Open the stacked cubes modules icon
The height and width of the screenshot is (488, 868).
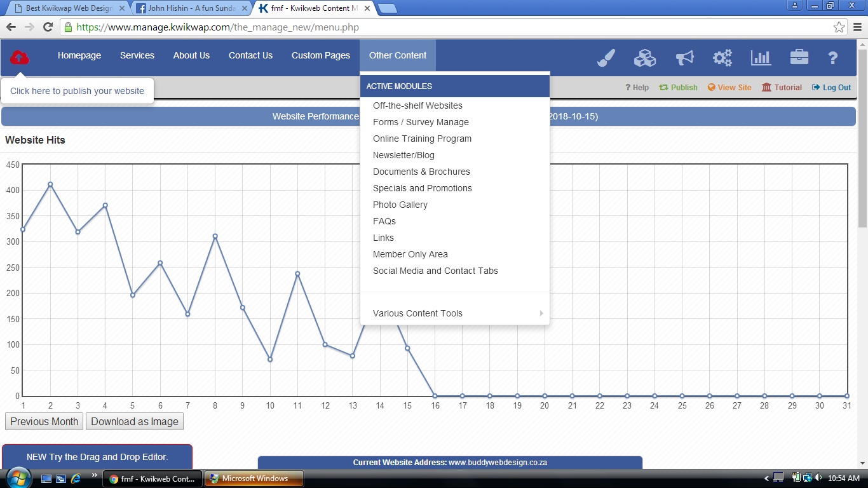645,58
